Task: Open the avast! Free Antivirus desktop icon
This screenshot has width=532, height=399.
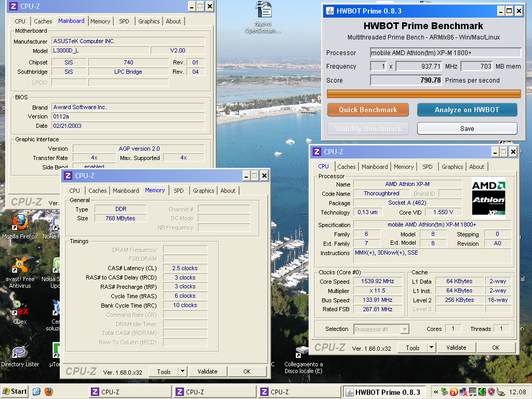Action: [x=20, y=273]
